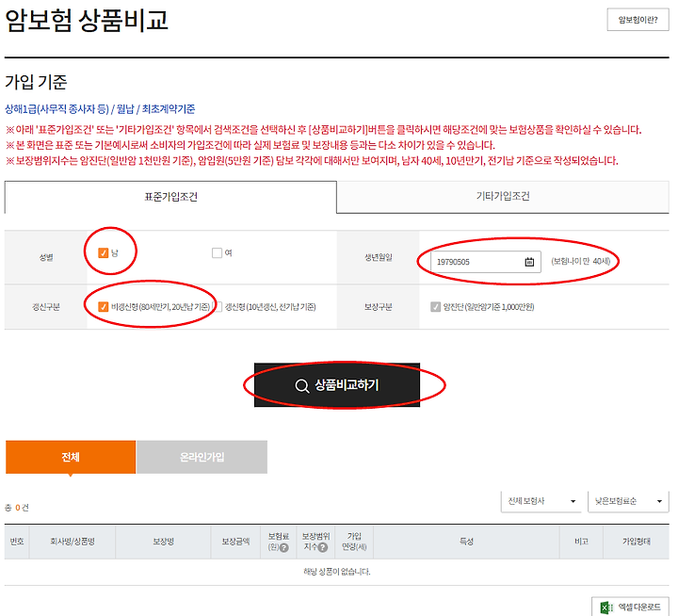The width and height of the screenshot is (678, 616).
Task: Click the help icon beside 보장범위지수
Action: tap(323, 548)
